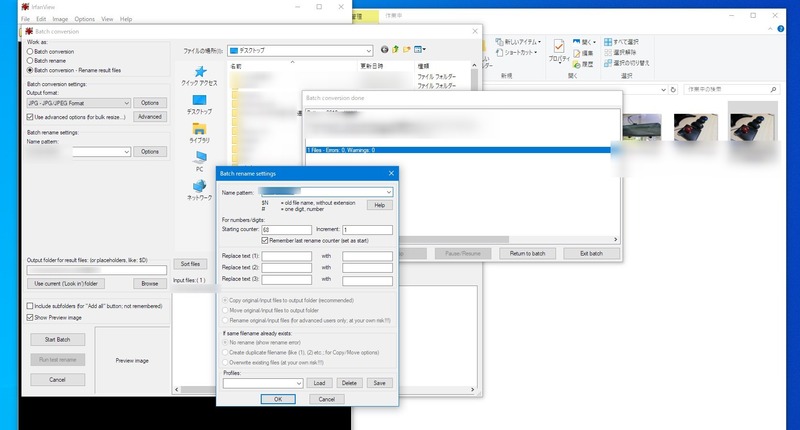Image resolution: width=800 pixels, height=430 pixels.
Task: Toggle Remember last rename counter checkbox
Action: coord(265,240)
